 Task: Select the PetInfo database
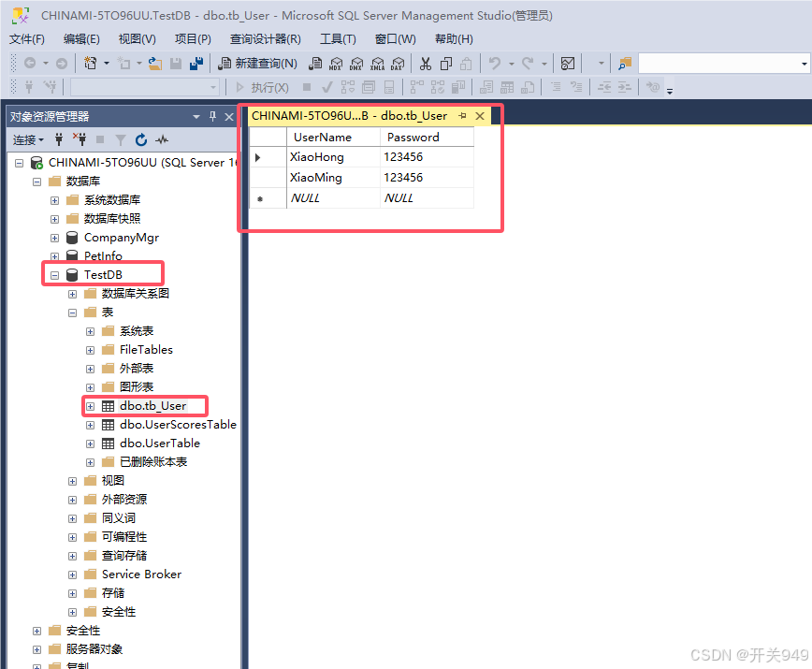(x=103, y=255)
